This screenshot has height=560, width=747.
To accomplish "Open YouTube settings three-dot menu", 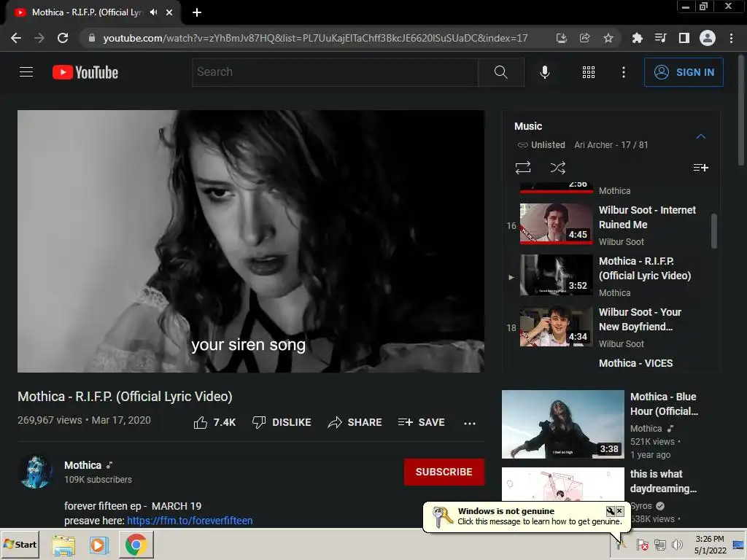I will point(623,72).
